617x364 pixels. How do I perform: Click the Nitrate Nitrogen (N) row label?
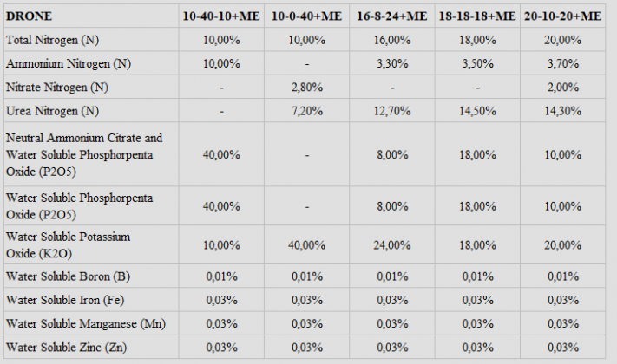pos(57,88)
